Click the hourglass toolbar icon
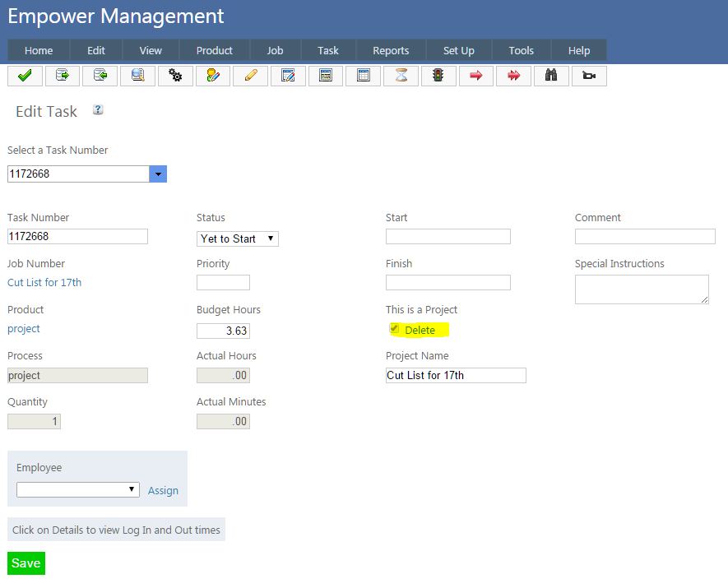This screenshot has width=728, height=588. click(x=401, y=76)
